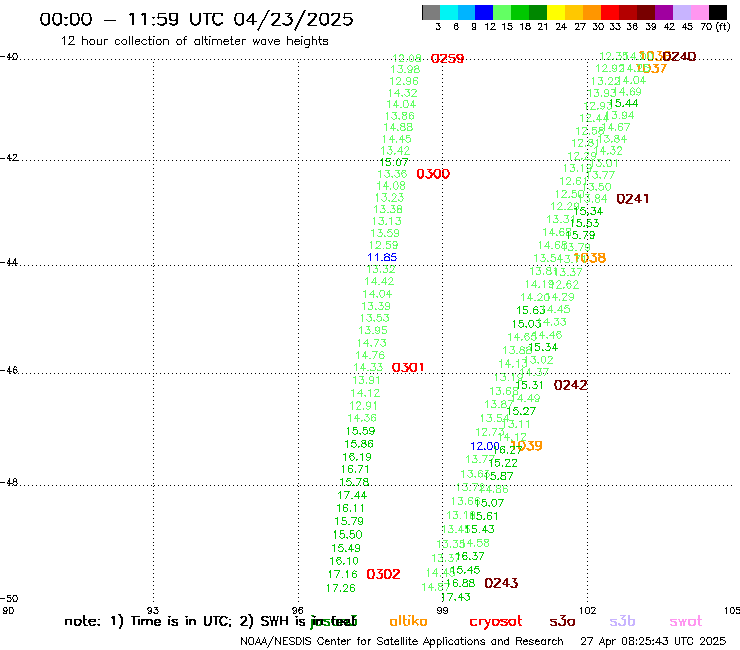This screenshot has height=650, width=740.
Task: Click the wave height value 15.31
Action: pos(529,385)
